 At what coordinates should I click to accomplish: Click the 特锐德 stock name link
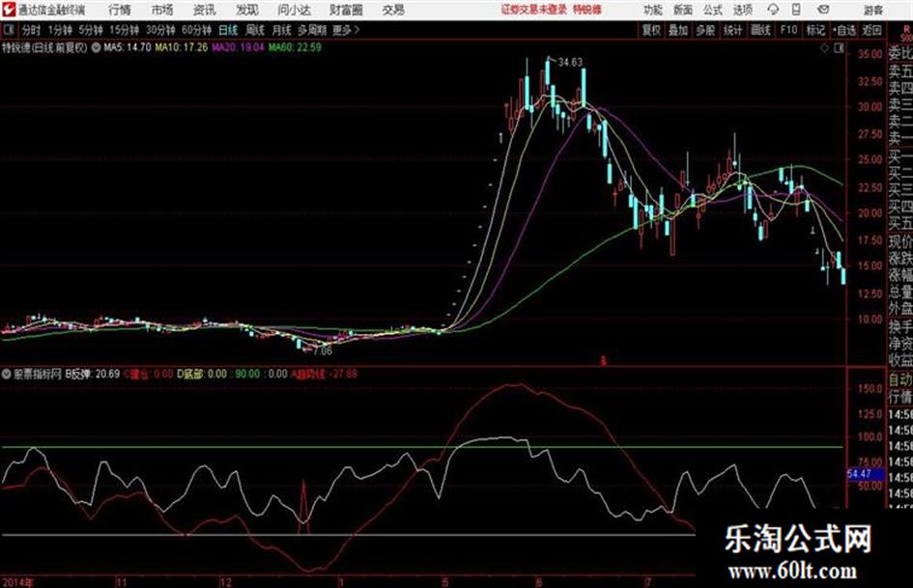[x=587, y=10]
